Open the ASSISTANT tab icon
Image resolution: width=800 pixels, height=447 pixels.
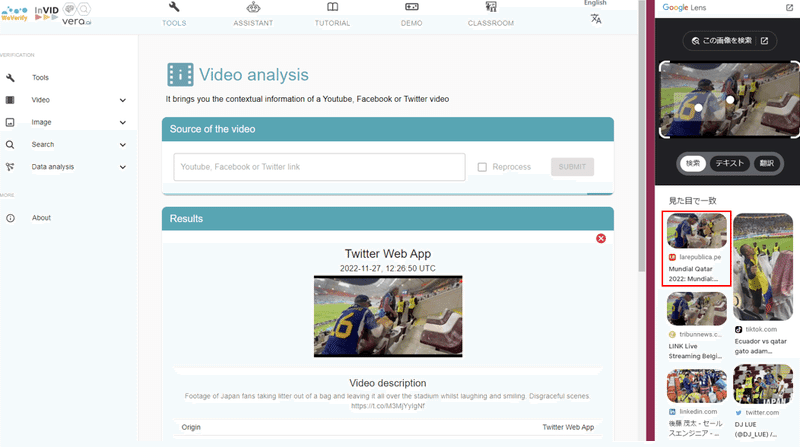point(253,7)
